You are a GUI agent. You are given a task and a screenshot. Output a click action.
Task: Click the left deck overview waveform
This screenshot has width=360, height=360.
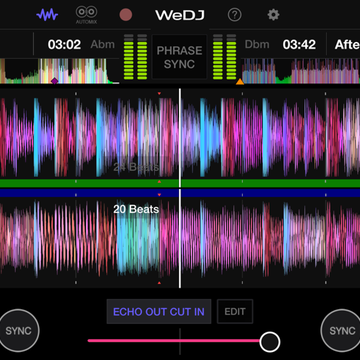tap(59, 71)
